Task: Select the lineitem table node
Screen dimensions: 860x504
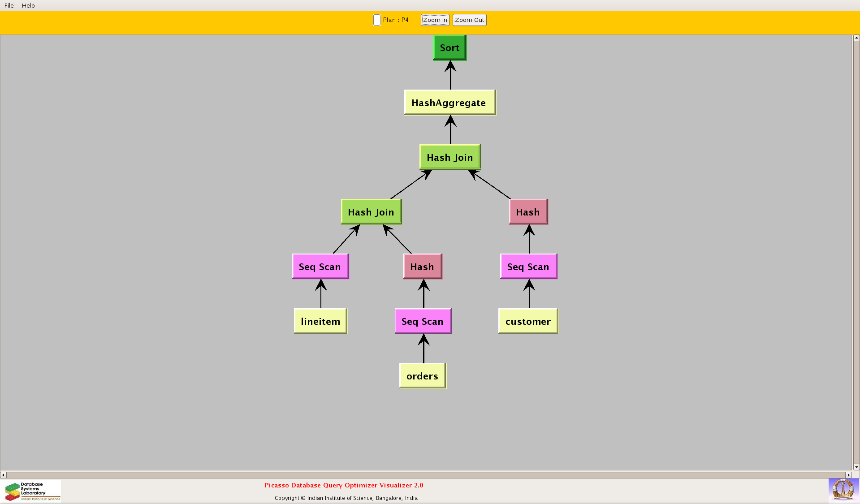Action: [320, 321]
